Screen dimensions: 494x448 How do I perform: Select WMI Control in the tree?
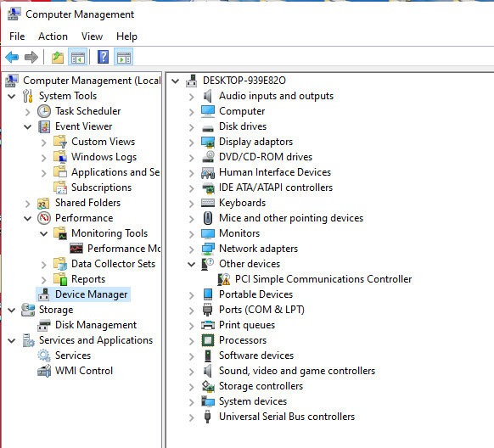[84, 371]
